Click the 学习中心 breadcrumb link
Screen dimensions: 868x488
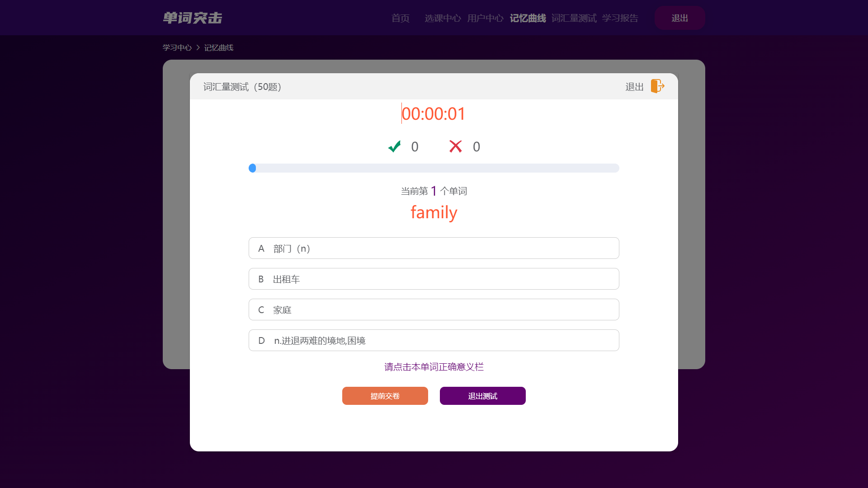tap(177, 47)
